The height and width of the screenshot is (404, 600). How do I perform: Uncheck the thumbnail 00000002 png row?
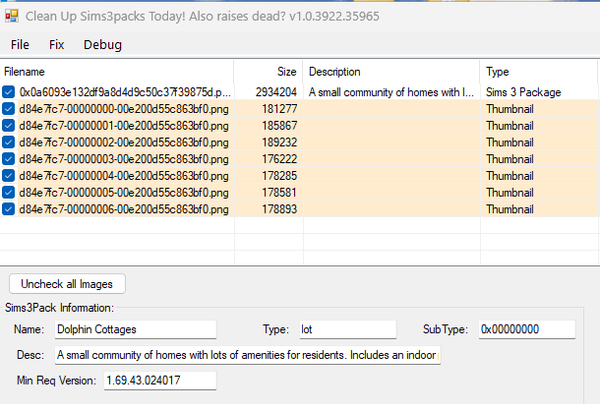tap(9, 142)
